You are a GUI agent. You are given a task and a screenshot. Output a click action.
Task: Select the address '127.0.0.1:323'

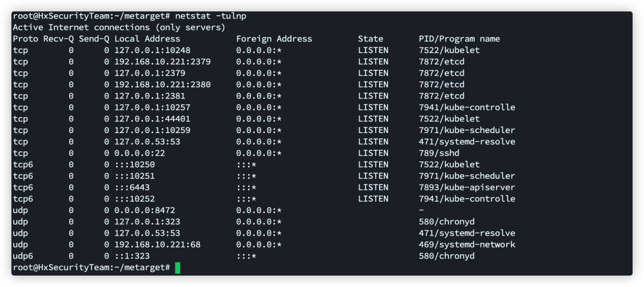click(x=147, y=221)
